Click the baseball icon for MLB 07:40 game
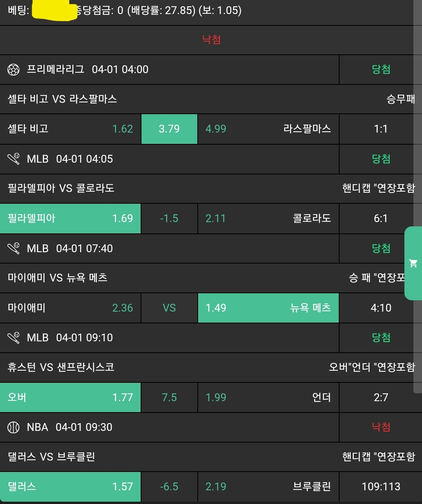 click(x=13, y=248)
